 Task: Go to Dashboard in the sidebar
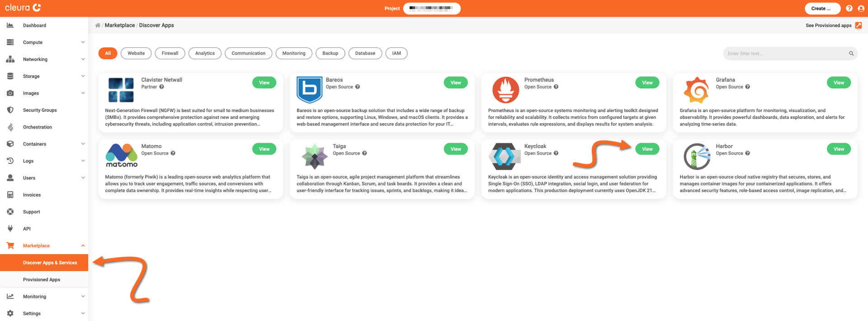point(34,25)
